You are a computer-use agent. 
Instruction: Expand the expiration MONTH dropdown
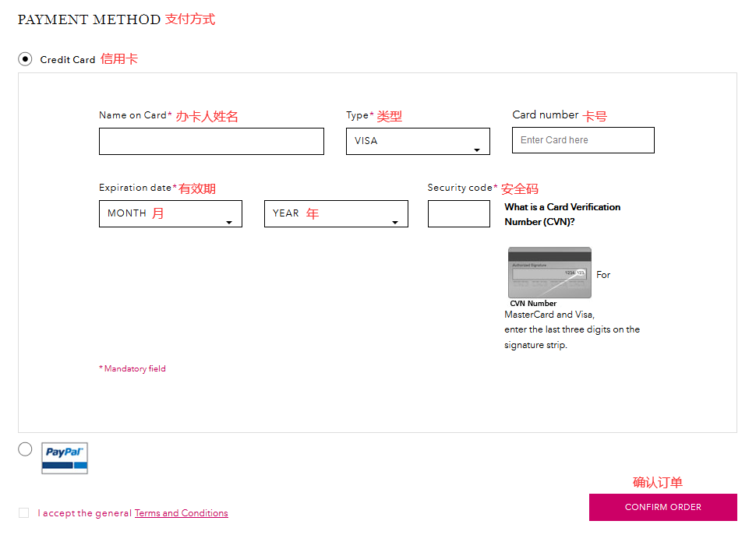coord(170,213)
